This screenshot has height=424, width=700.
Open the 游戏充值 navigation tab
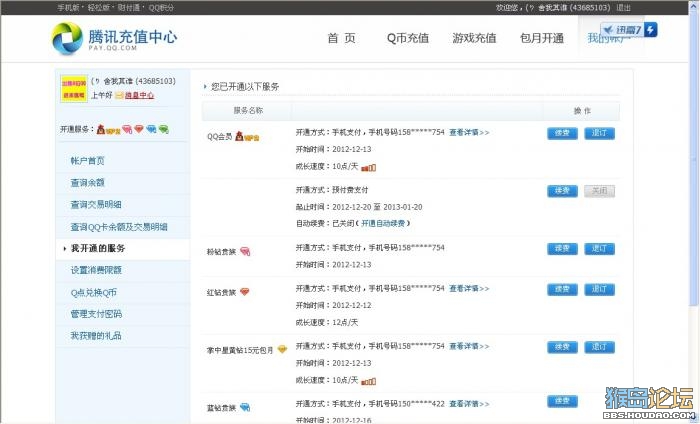(x=474, y=38)
